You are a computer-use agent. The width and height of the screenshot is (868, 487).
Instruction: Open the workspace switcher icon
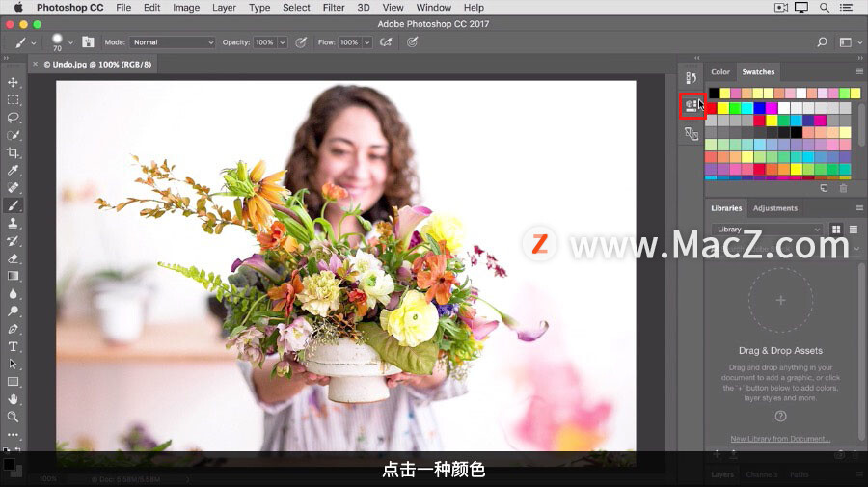[845, 42]
